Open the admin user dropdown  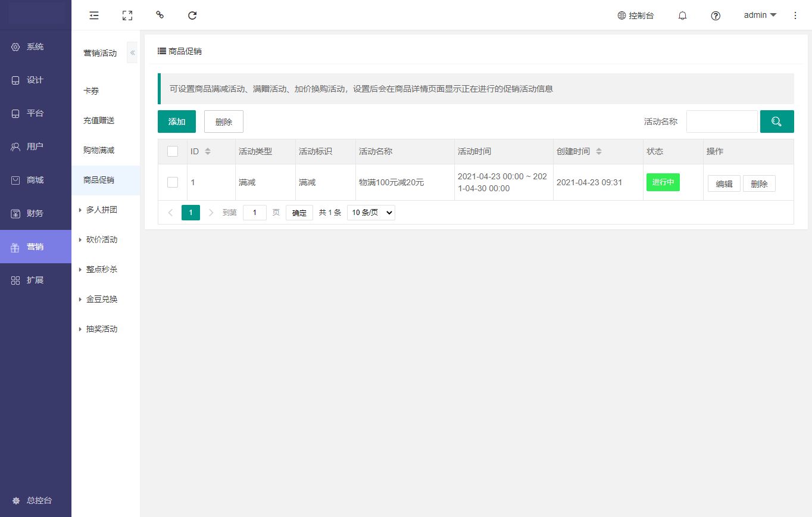(x=760, y=15)
